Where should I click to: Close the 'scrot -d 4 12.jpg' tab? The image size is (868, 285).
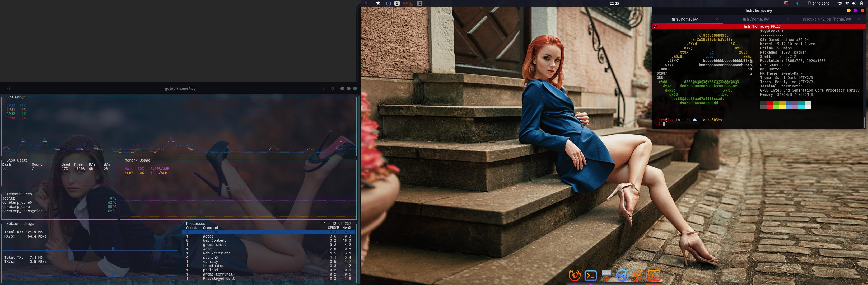click(x=859, y=20)
